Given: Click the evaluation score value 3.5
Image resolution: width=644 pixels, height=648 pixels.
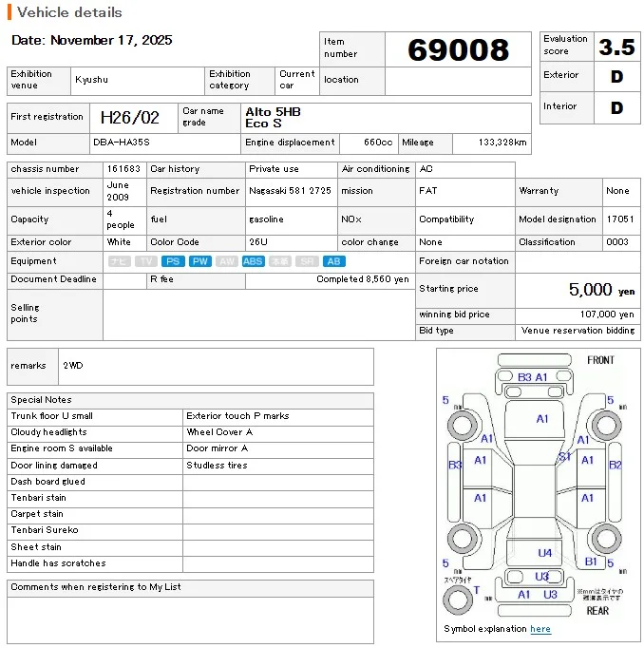Looking at the screenshot, I should [616, 47].
